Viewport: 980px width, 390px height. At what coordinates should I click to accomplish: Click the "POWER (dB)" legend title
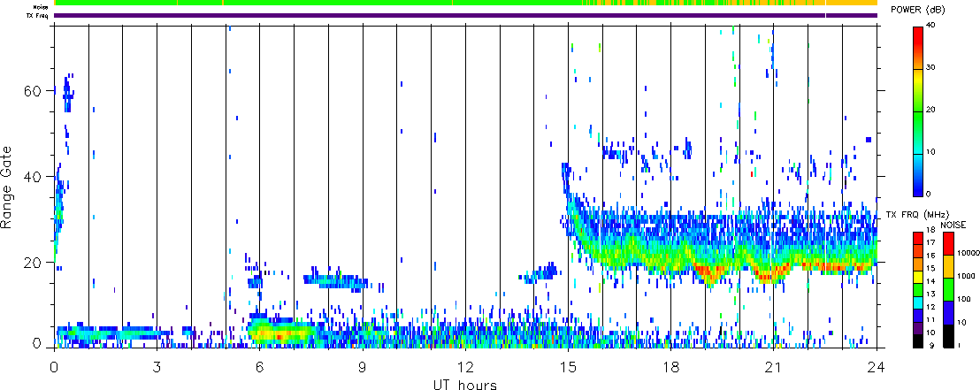click(x=920, y=10)
